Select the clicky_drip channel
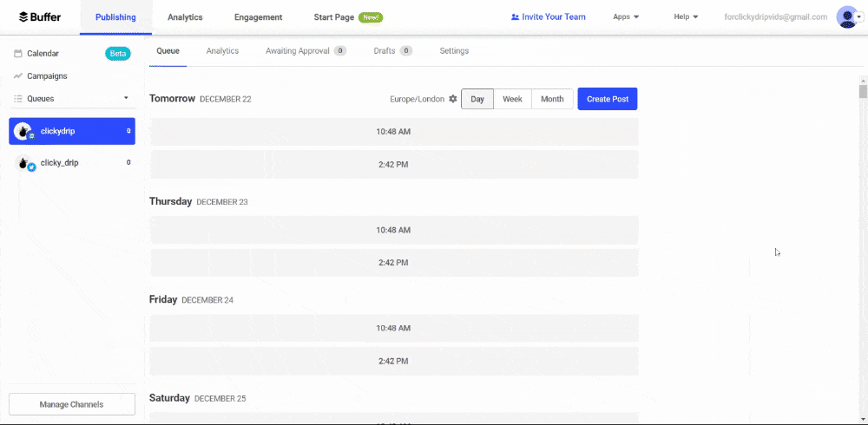Screen dimensions: 868x425 [72, 163]
